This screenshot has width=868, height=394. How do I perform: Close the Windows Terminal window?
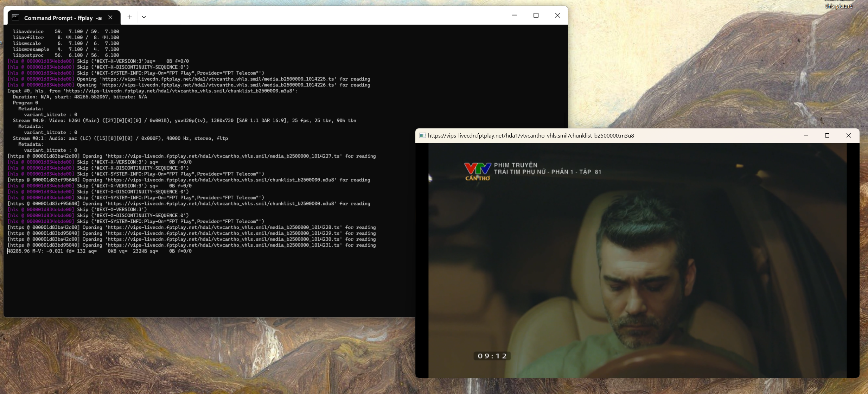(x=557, y=15)
